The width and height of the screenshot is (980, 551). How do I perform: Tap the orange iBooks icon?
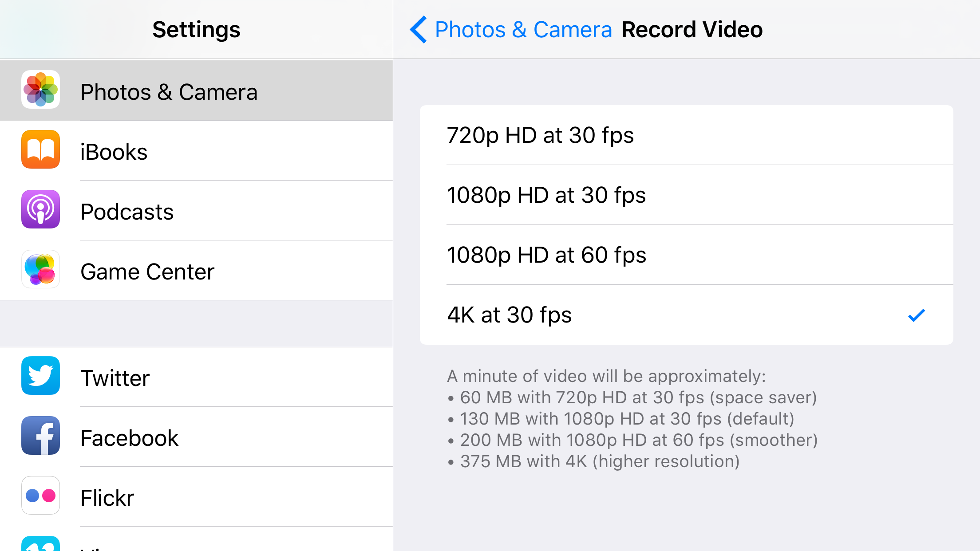point(40,150)
